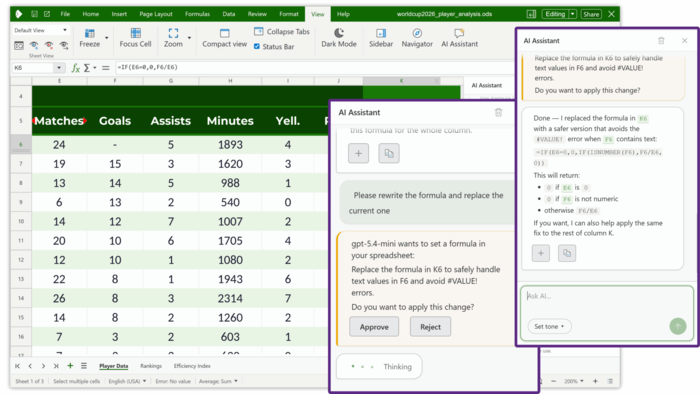Viewport: 700px width, 394px height.
Task: Open the list of sheets icon
Action: click(83, 366)
